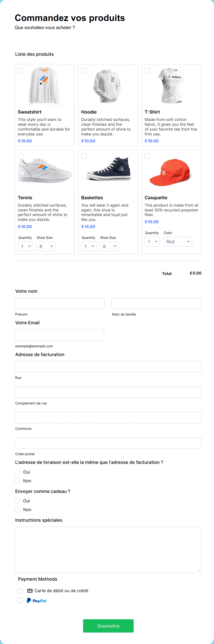Click the white Tennis shoe image
214x644 pixels.
[45, 170]
